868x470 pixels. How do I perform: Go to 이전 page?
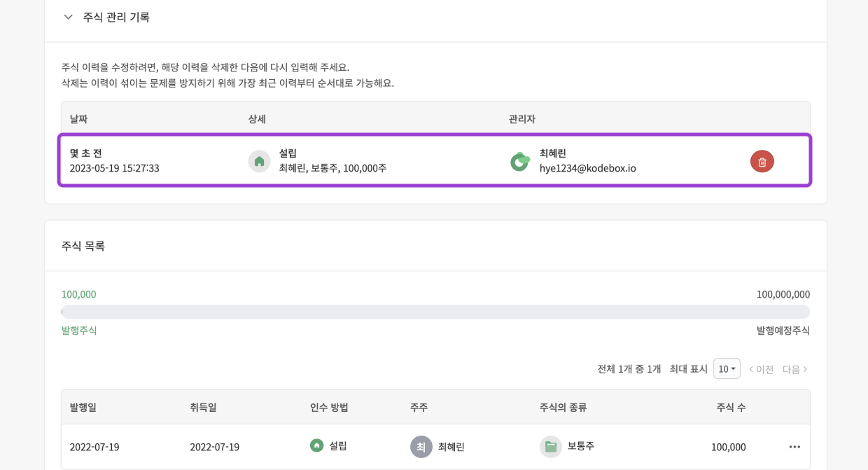[761, 369]
